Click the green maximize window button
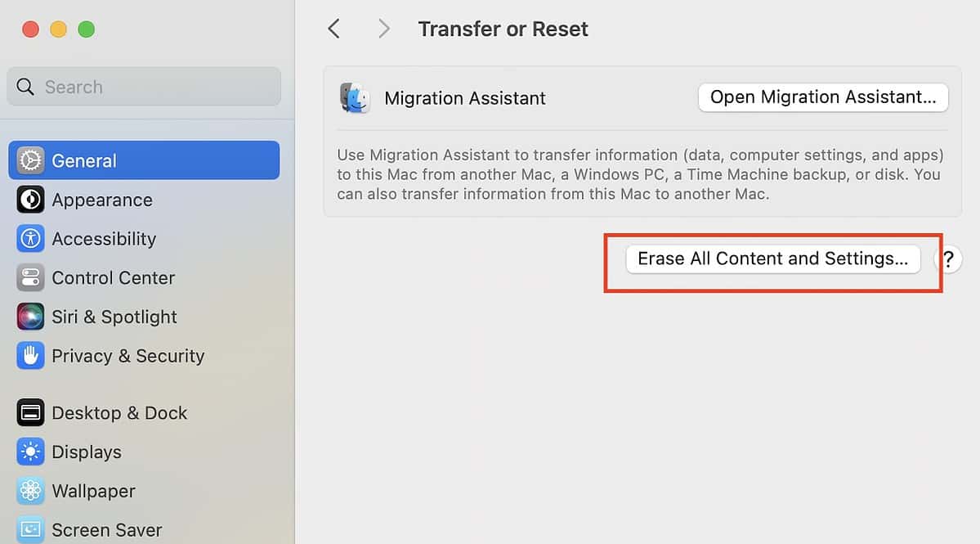 tap(86, 29)
